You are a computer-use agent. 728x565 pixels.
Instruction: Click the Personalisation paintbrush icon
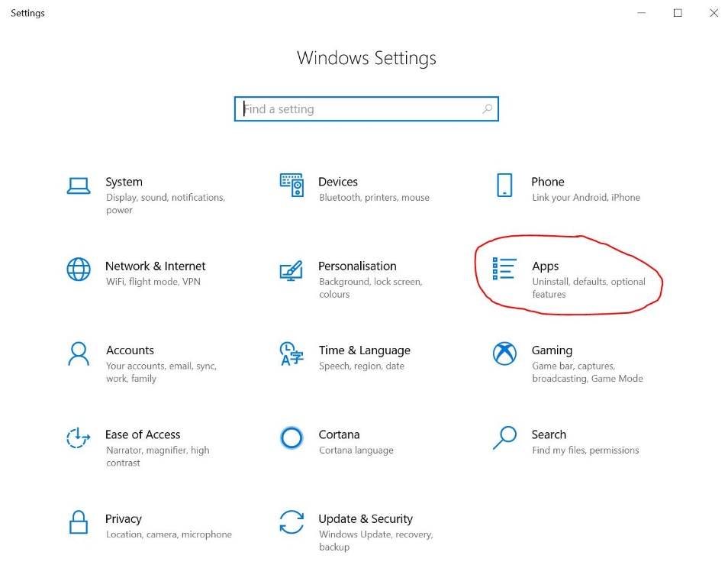292,270
